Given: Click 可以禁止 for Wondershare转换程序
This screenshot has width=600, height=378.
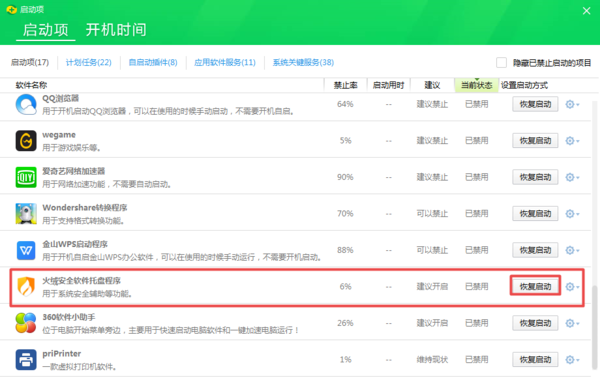Looking at the screenshot, I should pyautogui.click(x=432, y=213).
